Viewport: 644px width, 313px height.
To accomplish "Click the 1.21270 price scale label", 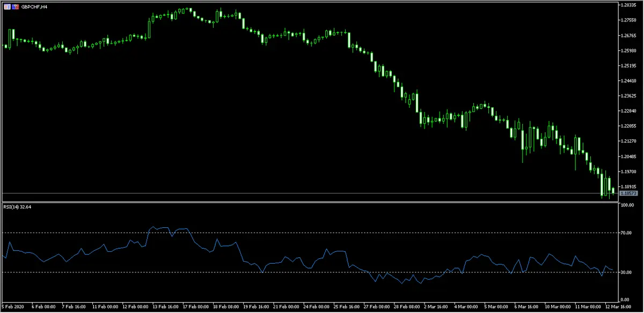I will pyautogui.click(x=628, y=141).
